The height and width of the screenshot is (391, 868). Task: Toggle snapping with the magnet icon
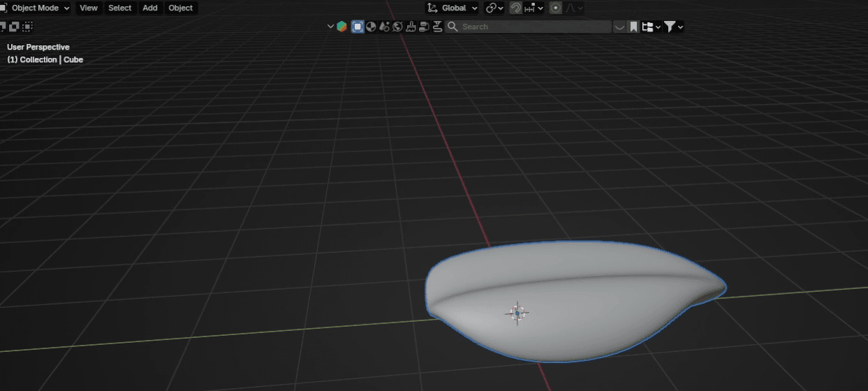click(515, 8)
